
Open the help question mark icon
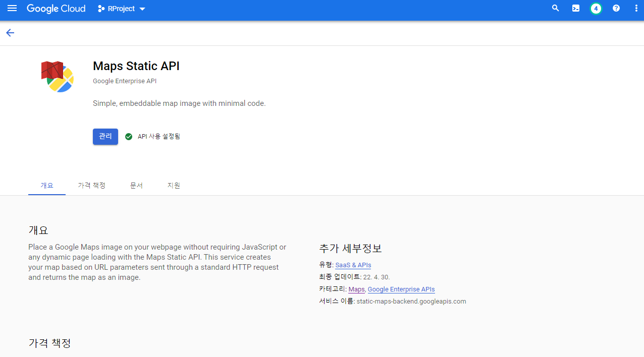616,9
